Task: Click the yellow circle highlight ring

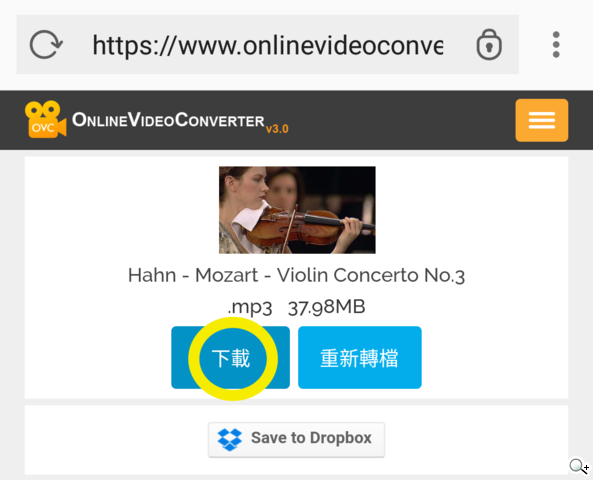Action: (x=233, y=359)
